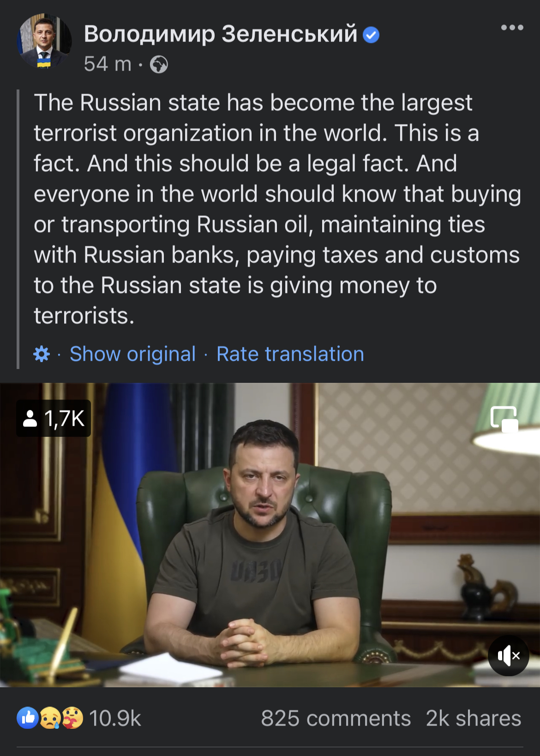View the 2k shares list
Viewport: 540px width, 756px height.
tap(474, 718)
